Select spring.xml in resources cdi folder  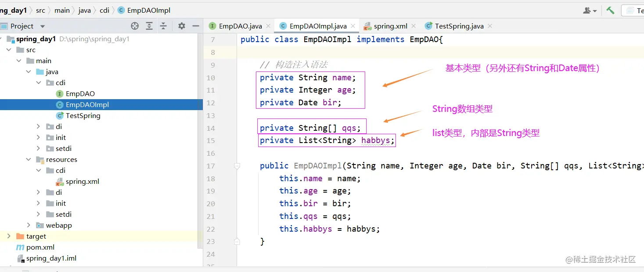pos(83,182)
